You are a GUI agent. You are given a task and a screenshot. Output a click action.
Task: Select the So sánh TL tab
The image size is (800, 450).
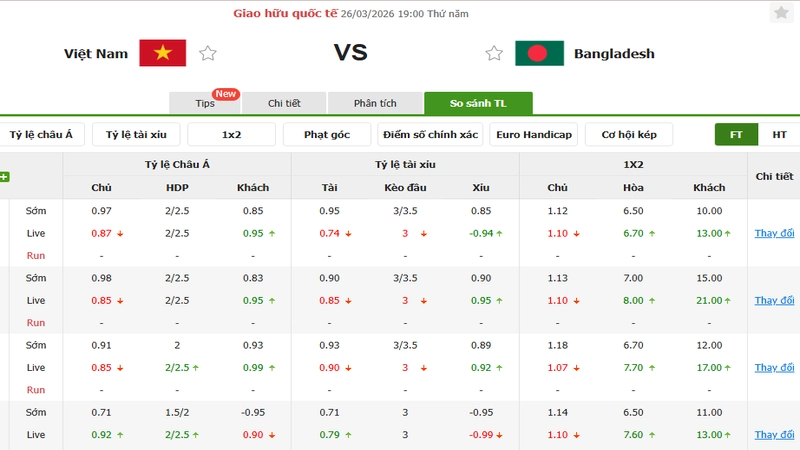[x=477, y=103]
